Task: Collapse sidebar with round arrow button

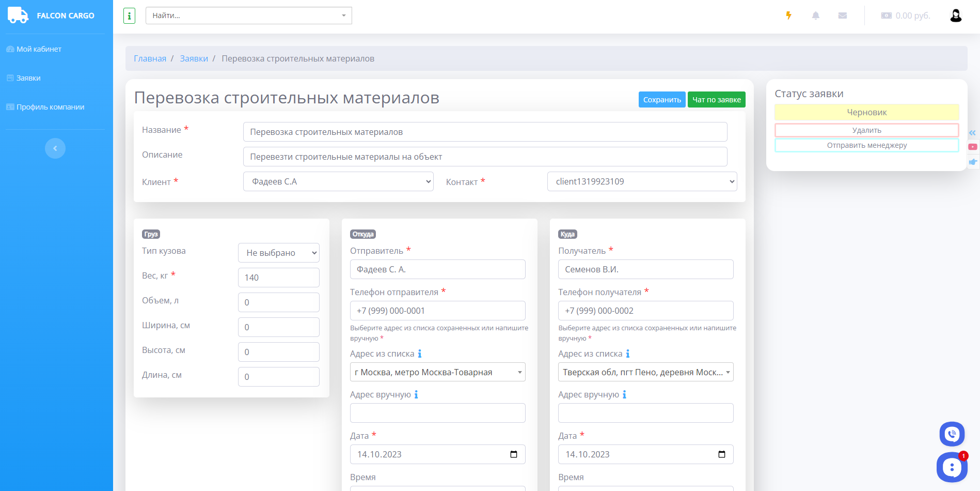Action: click(55, 148)
